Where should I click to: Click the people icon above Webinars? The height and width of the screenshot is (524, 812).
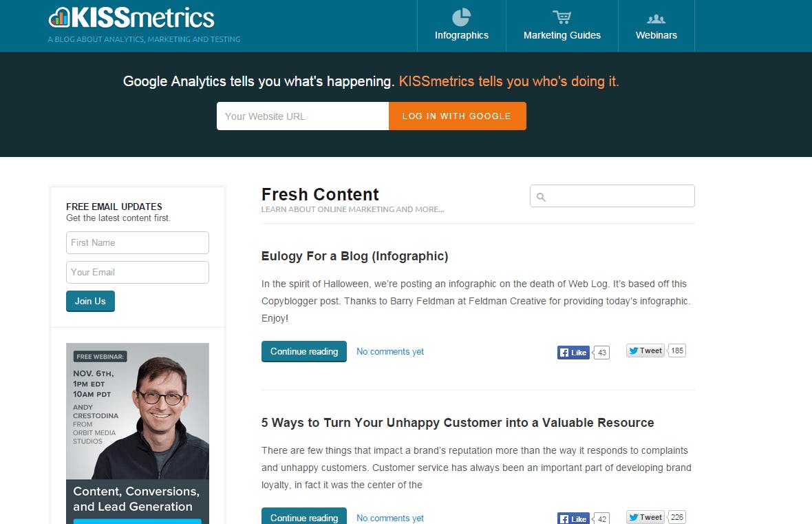pos(656,19)
